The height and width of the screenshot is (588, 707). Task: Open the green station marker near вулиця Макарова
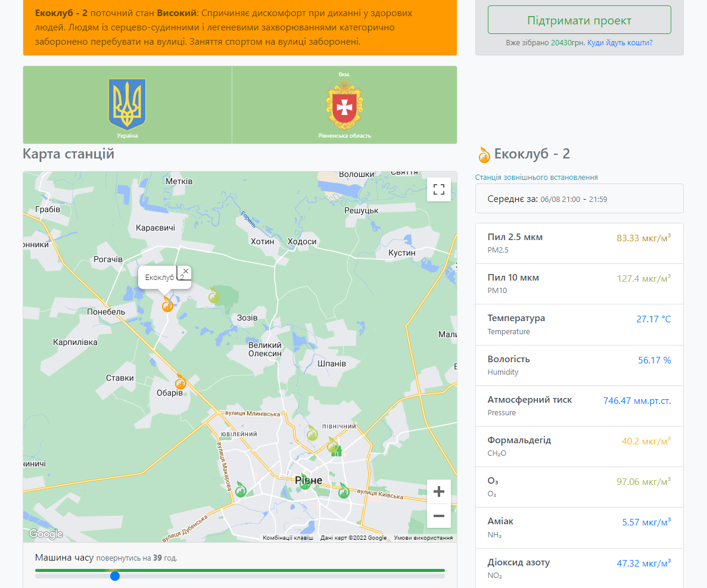(240, 490)
